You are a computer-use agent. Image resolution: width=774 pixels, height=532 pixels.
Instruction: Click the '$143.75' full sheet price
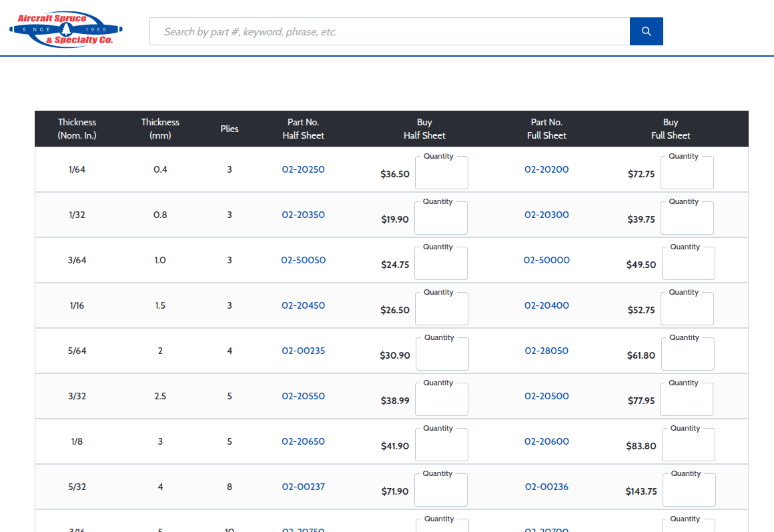(641, 491)
